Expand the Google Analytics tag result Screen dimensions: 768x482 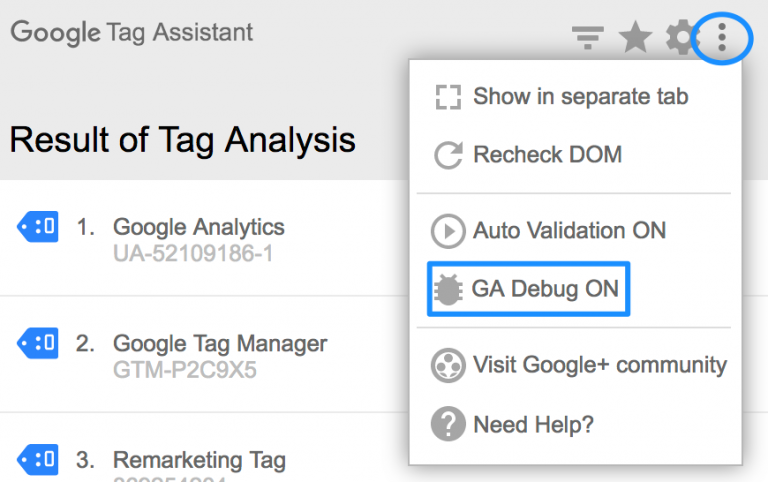(198, 227)
